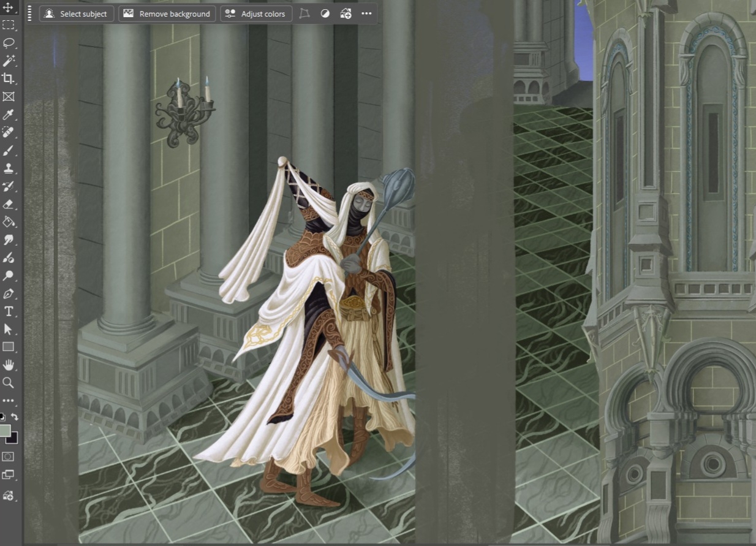756x546 pixels.
Task: Swap foreground and background colors
Action: point(15,417)
